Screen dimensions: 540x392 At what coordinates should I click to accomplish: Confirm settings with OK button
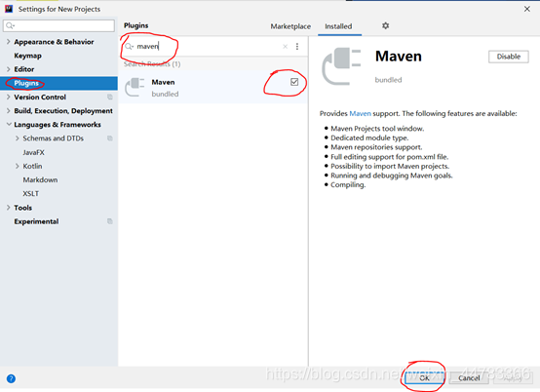tap(424, 378)
